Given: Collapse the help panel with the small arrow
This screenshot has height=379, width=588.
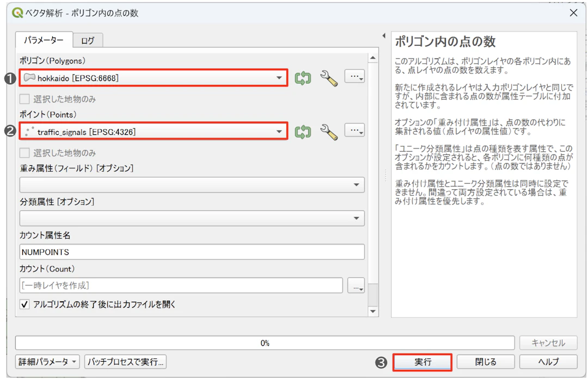Looking at the screenshot, I should (384, 35).
